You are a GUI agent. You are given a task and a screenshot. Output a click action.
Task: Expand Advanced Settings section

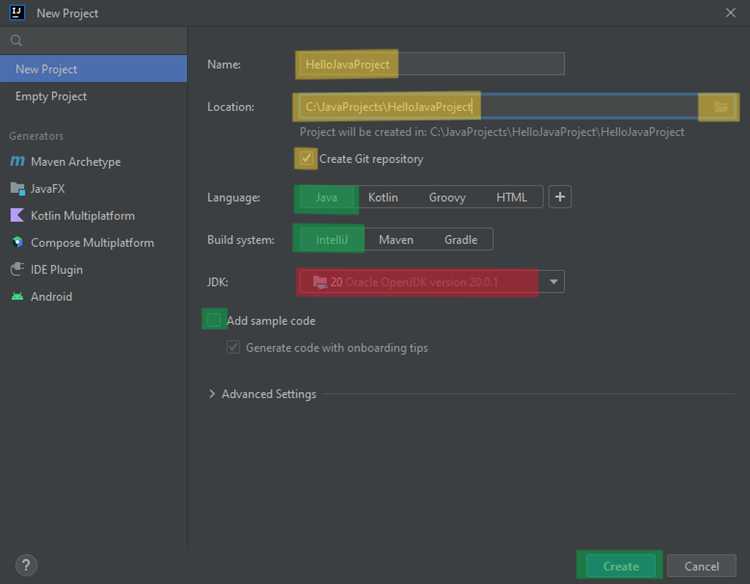pos(211,394)
